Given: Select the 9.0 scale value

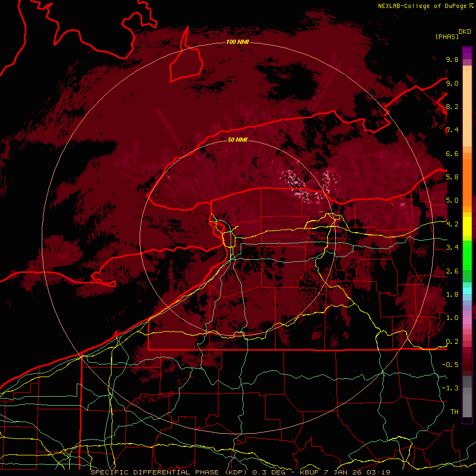Looking at the screenshot, I should click(452, 83).
